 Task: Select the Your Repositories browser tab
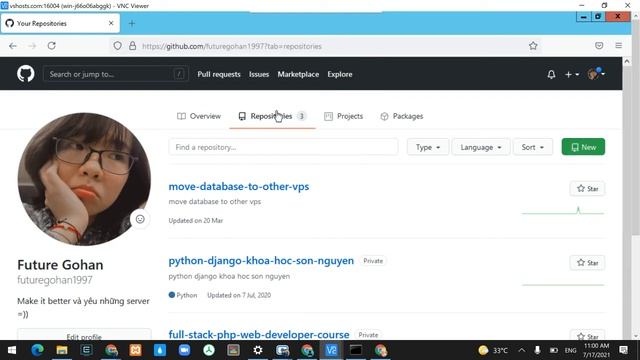tap(60, 23)
